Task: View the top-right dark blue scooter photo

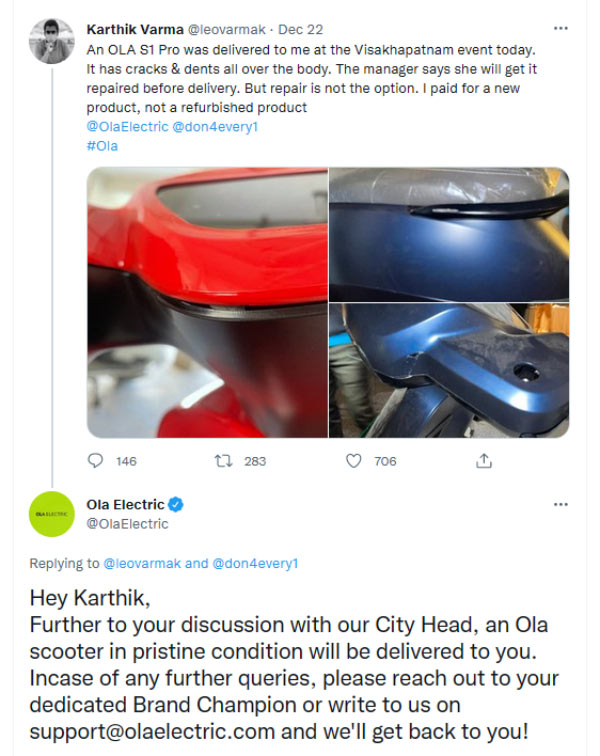Action: click(449, 232)
